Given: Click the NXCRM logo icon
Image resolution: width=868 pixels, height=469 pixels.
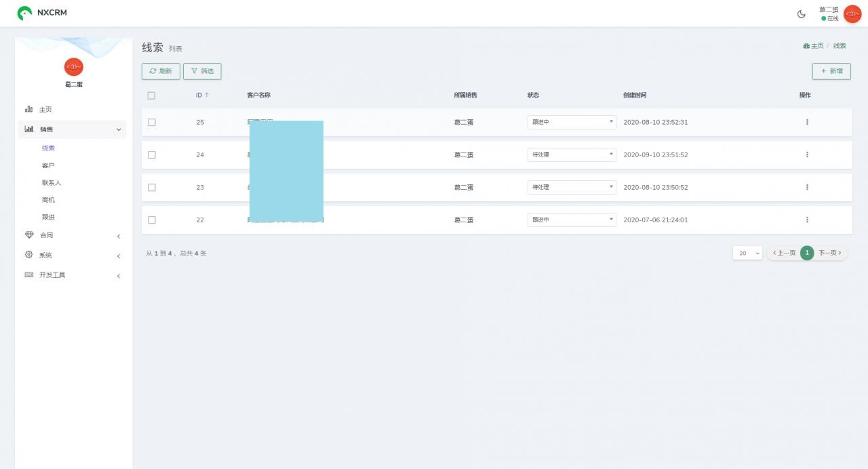Looking at the screenshot, I should coord(24,13).
